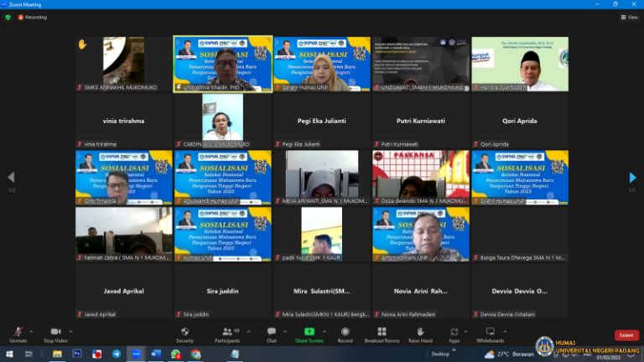Select SMKS ANNAKHIL MUKOMUKO video tile
The width and height of the screenshot is (644, 362).
click(123, 64)
